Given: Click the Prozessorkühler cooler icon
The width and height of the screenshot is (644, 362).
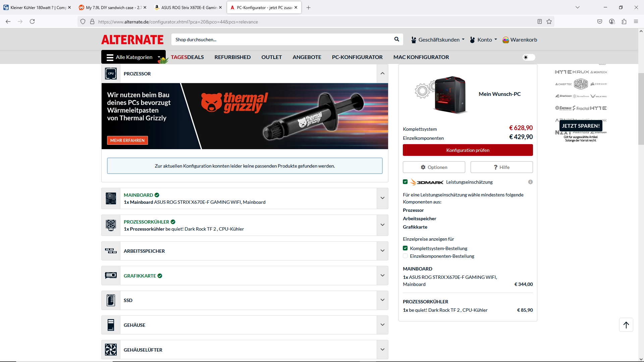Looking at the screenshot, I should (111, 225).
